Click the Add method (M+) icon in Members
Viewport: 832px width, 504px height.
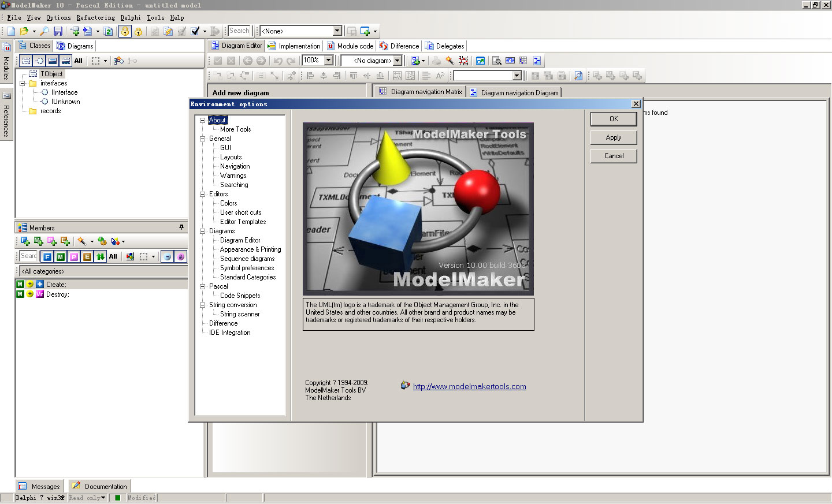tap(38, 241)
